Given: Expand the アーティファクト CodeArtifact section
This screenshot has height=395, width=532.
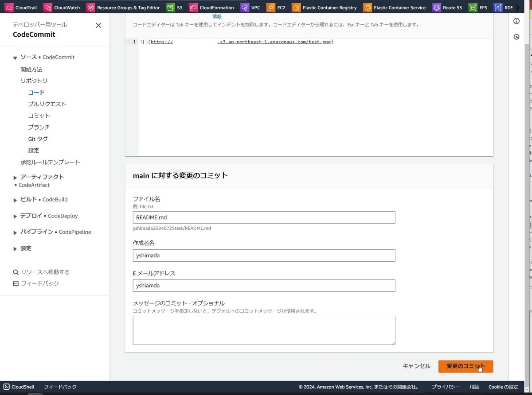Looking at the screenshot, I should [x=16, y=178].
